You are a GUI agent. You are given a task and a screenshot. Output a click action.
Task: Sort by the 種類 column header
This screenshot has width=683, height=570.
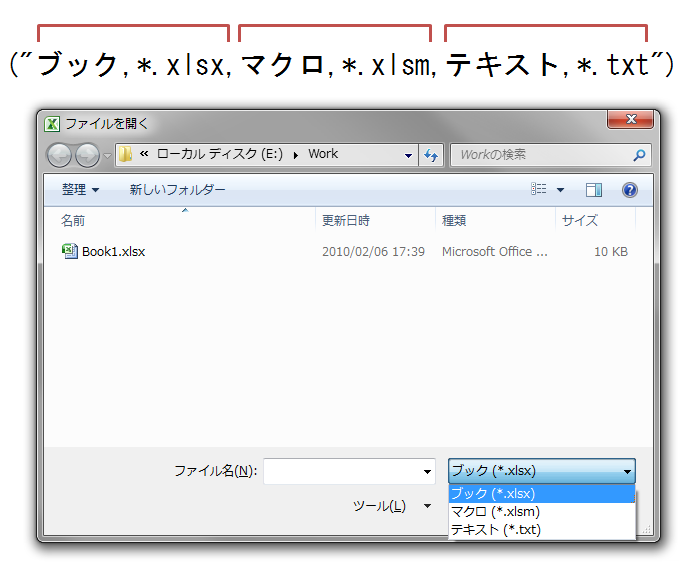click(x=454, y=220)
